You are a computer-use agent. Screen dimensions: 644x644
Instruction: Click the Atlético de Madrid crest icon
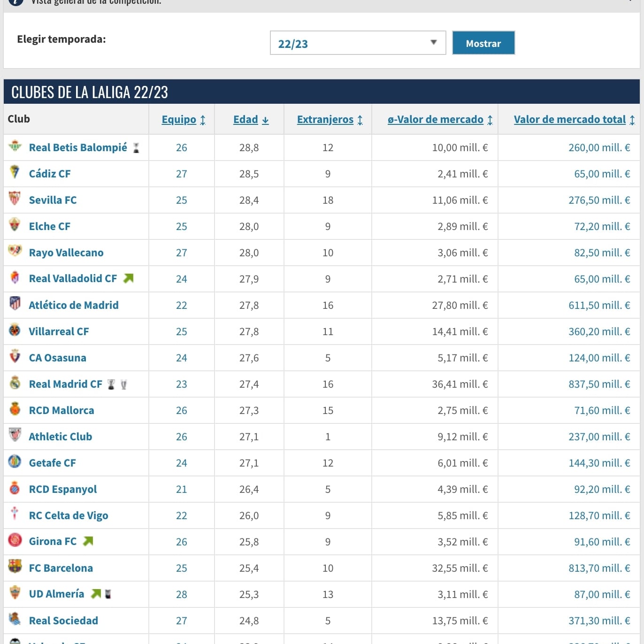click(x=15, y=304)
